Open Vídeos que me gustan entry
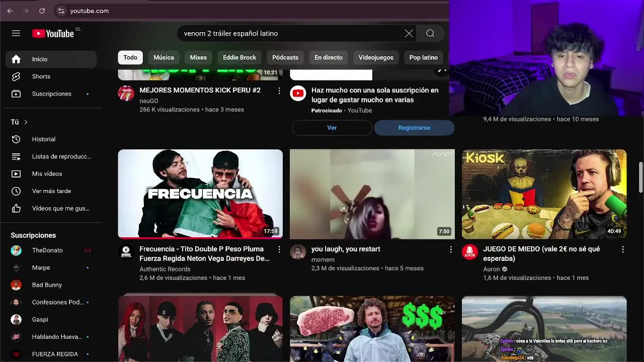The height and width of the screenshot is (362, 644). pyautogui.click(x=51, y=208)
